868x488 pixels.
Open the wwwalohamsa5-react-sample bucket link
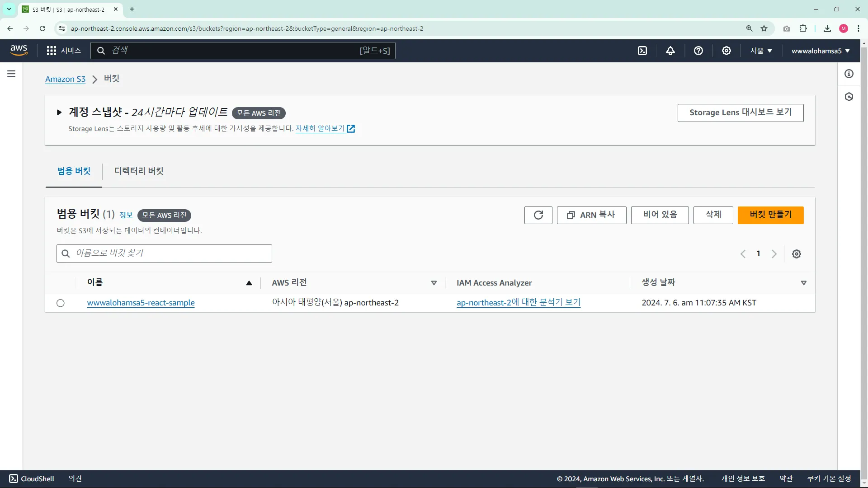pyautogui.click(x=141, y=303)
